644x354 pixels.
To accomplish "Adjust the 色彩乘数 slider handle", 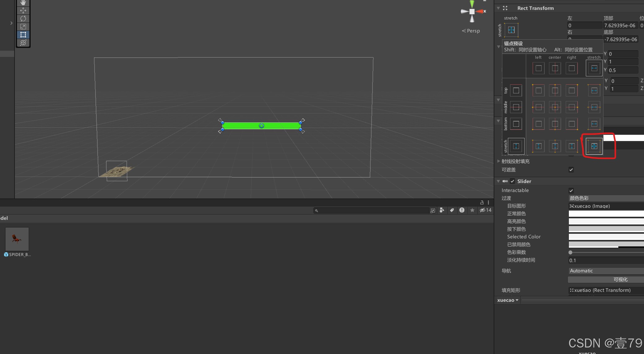I will (x=570, y=253).
